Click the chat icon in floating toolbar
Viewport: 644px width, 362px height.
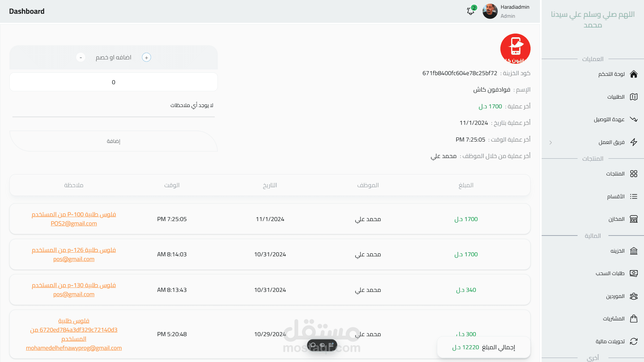[313, 345]
